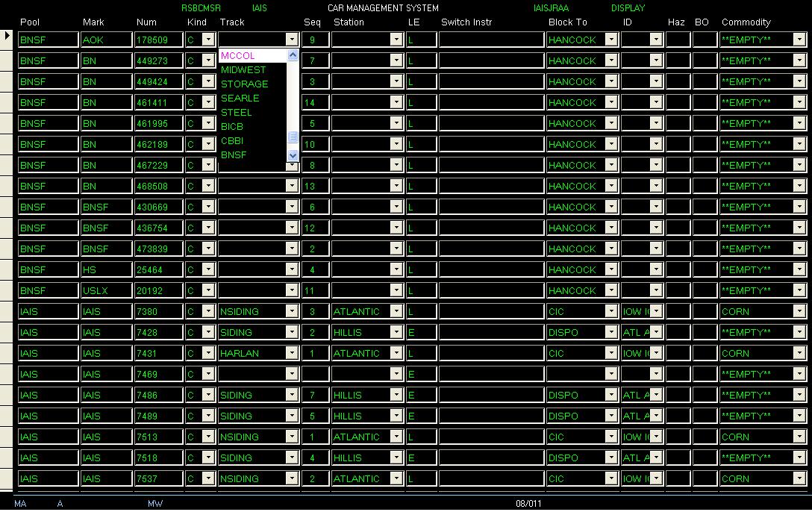
Task: Click Haz field for car 449424
Action: pos(678,81)
